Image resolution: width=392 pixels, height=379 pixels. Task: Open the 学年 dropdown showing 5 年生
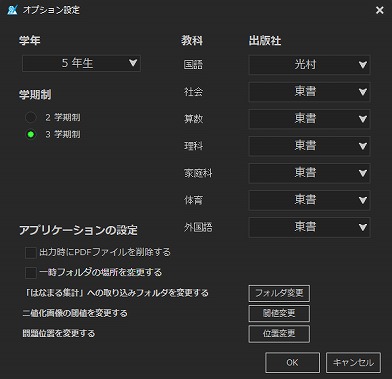[x=81, y=63]
